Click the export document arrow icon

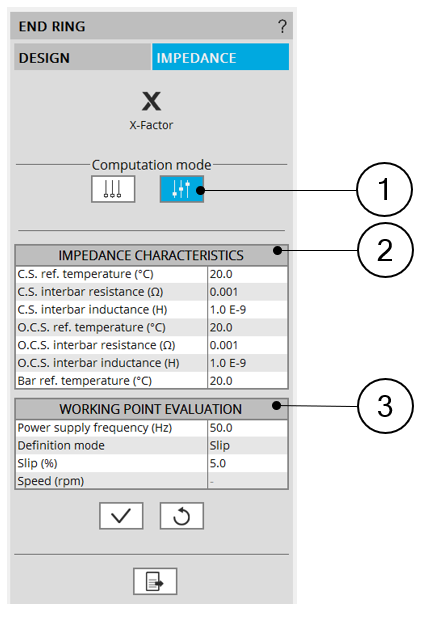pyautogui.click(x=155, y=581)
